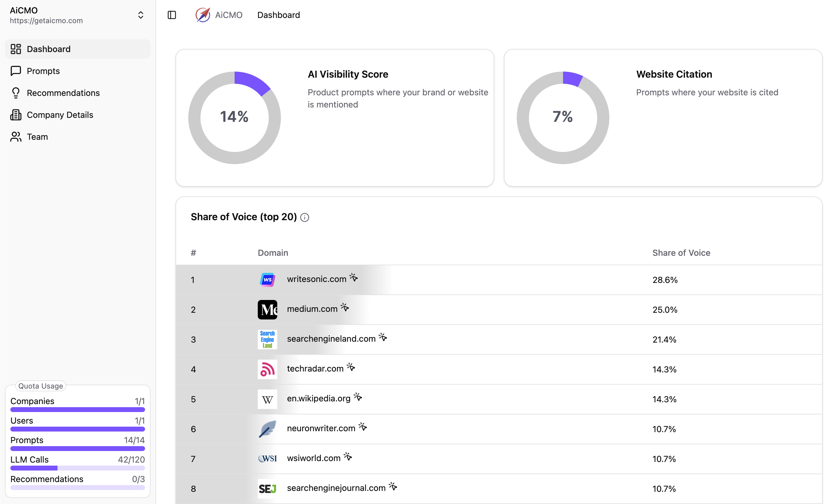
Task: Click the techradar.com favicon
Action: pos(268,369)
